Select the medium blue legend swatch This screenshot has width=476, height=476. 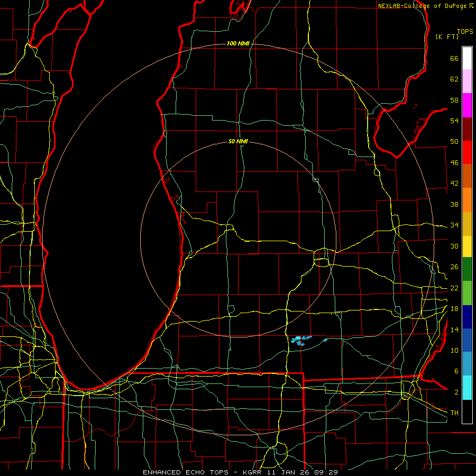[467, 340]
